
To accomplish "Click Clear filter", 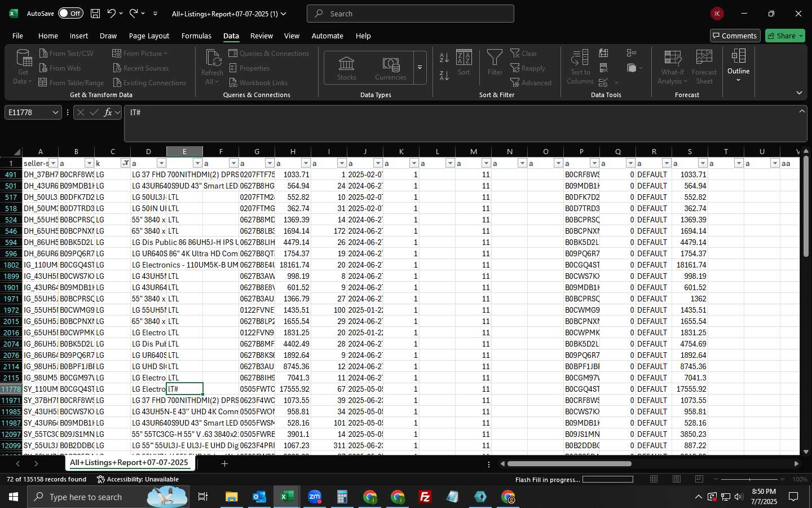I will pos(524,53).
